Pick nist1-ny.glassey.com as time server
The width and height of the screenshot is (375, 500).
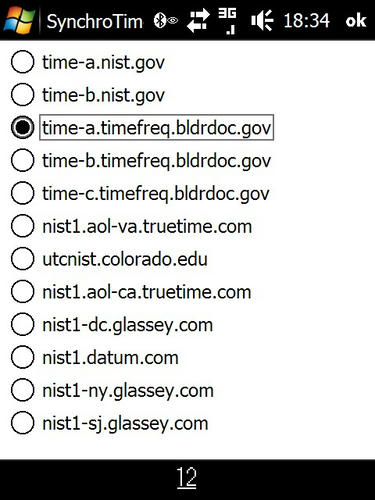[112, 390]
